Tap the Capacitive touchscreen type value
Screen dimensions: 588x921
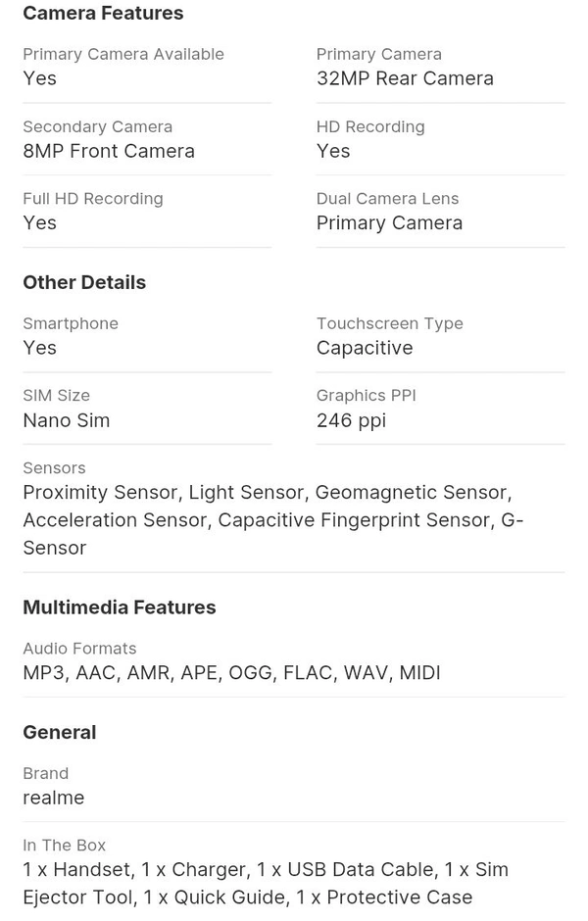(365, 348)
